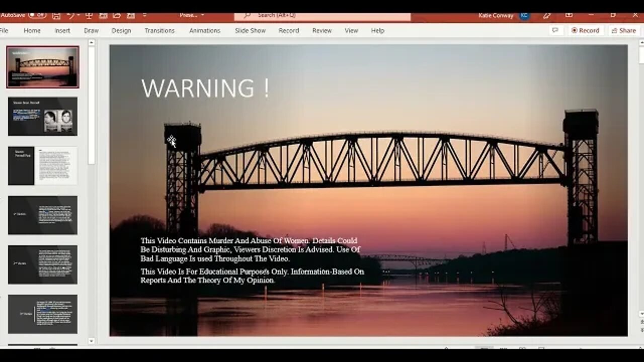The image size is (644, 362).
Task: Open Ribbon Display Options icon
Action: pos(569,16)
